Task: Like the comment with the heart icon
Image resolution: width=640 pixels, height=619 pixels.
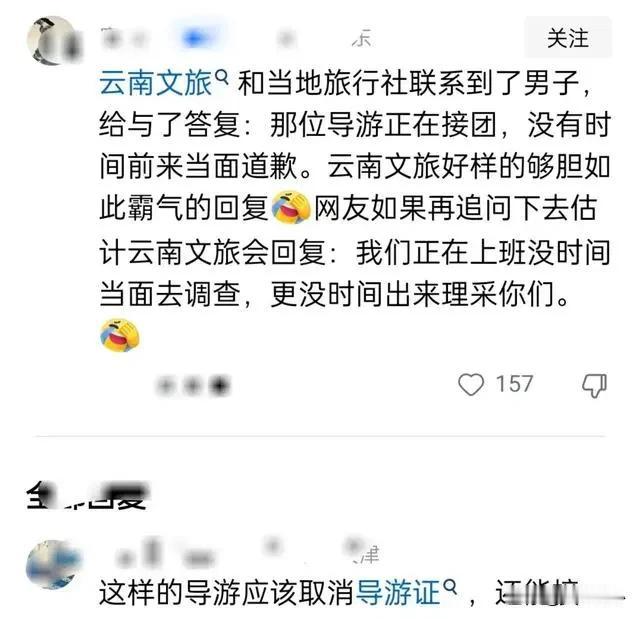Action: 471,384
